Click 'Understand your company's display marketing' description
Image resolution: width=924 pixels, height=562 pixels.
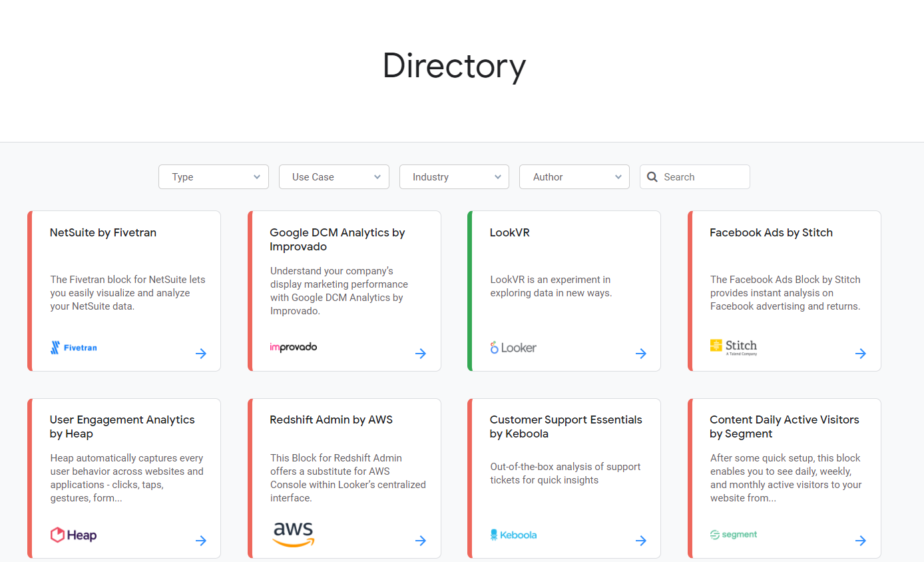tap(339, 291)
